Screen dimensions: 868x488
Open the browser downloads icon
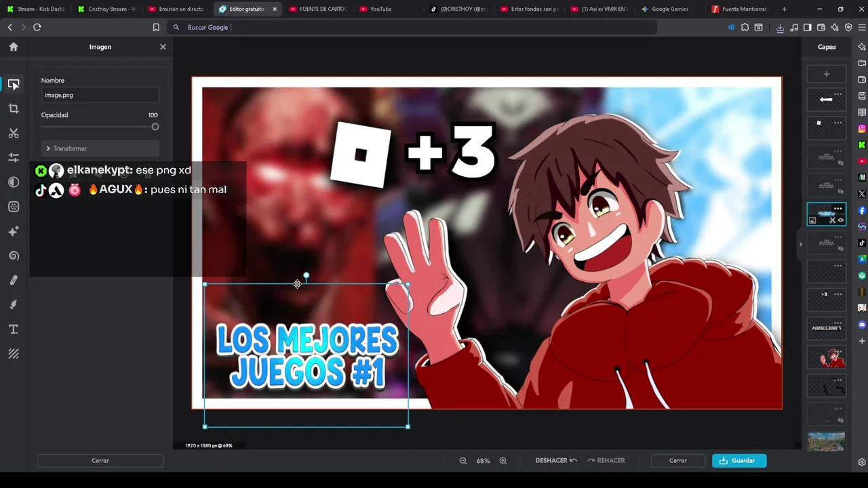pos(781,27)
